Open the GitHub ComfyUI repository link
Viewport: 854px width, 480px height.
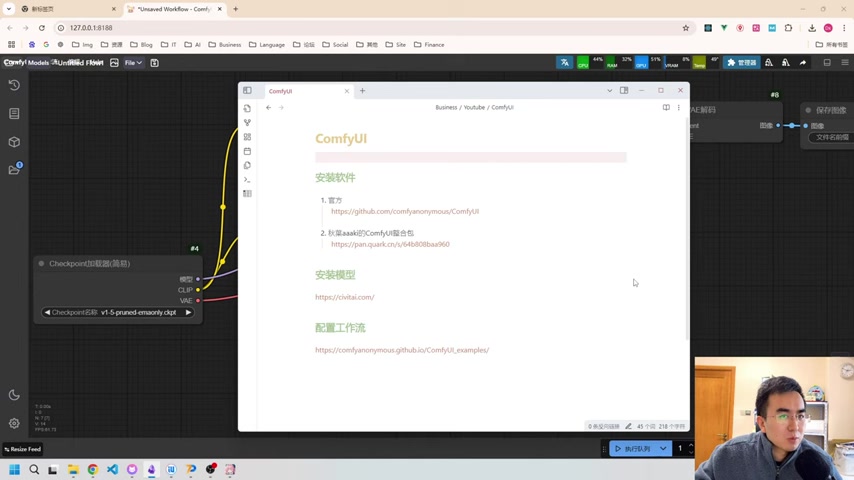click(x=405, y=211)
